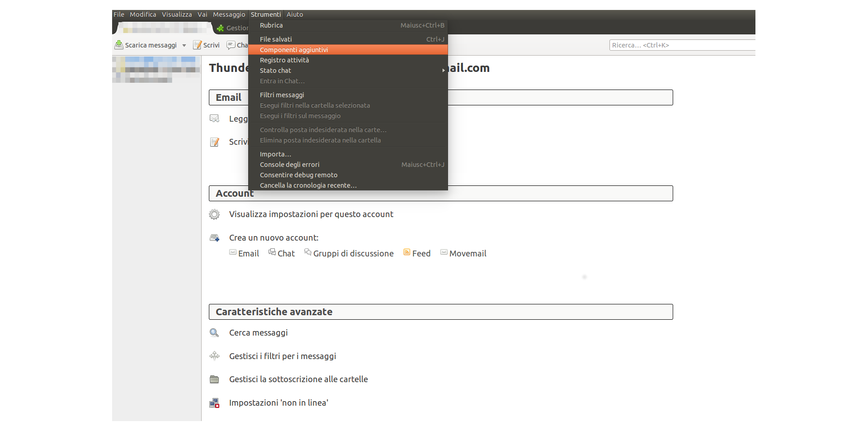Click the magnifier icon beside Cerca messaggi
868x431 pixels.
click(x=214, y=333)
